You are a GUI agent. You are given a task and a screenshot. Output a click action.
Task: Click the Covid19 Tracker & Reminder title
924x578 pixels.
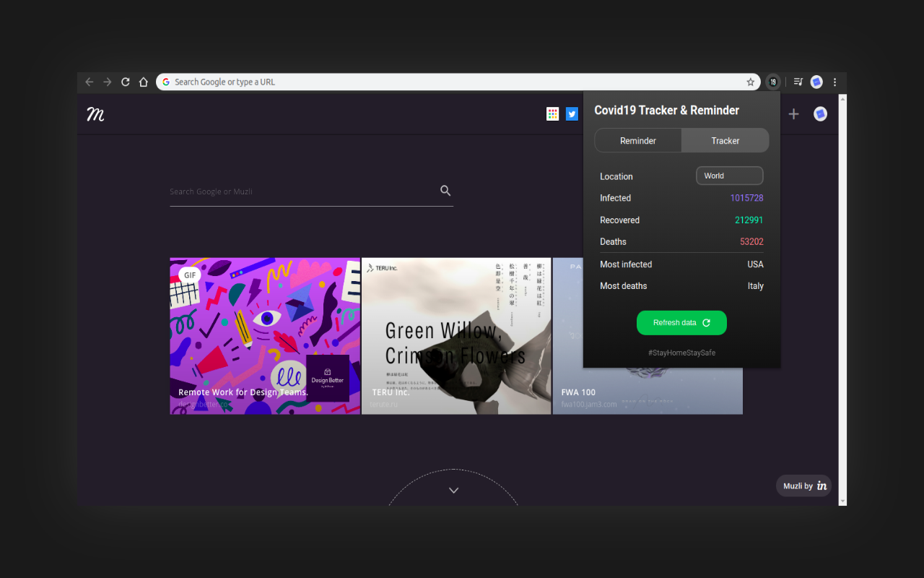(666, 111)
